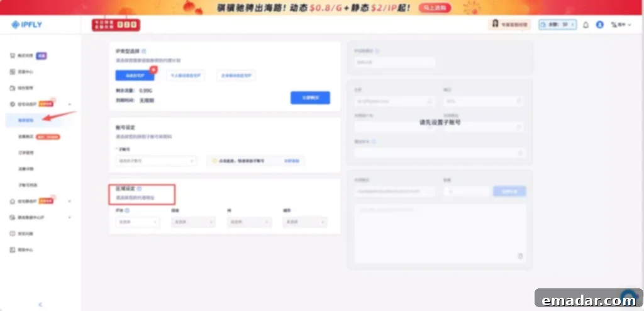Click the light-blue generate button beside quantity

[509, 191]
